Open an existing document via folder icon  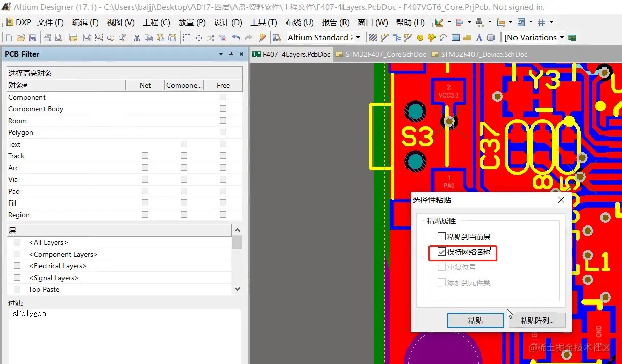click(20, 38)
